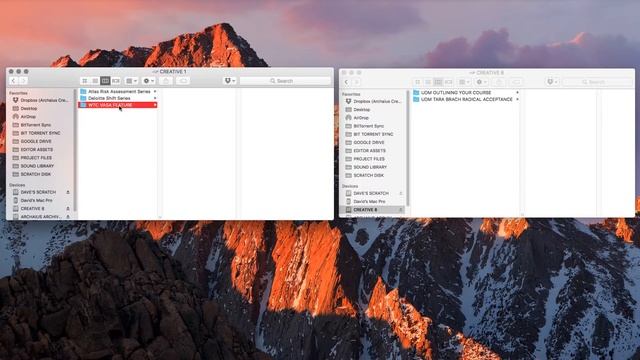Select ARCHAIUS ARCHIV drive in CREATIVE 1 sidebar

coord(38,217)
